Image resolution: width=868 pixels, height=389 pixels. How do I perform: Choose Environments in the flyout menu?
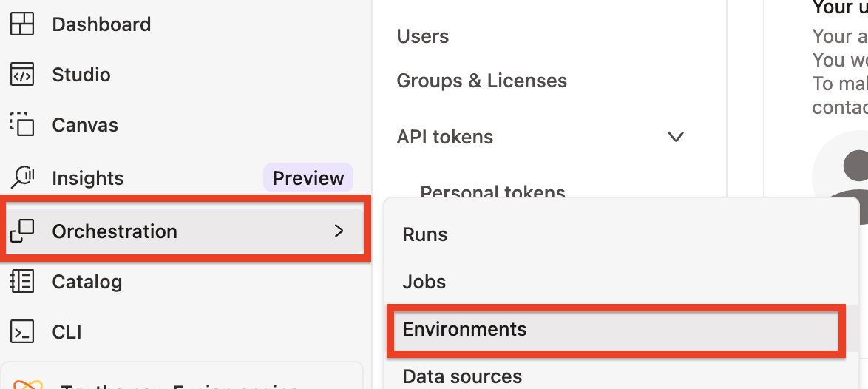tap(464, 329)
